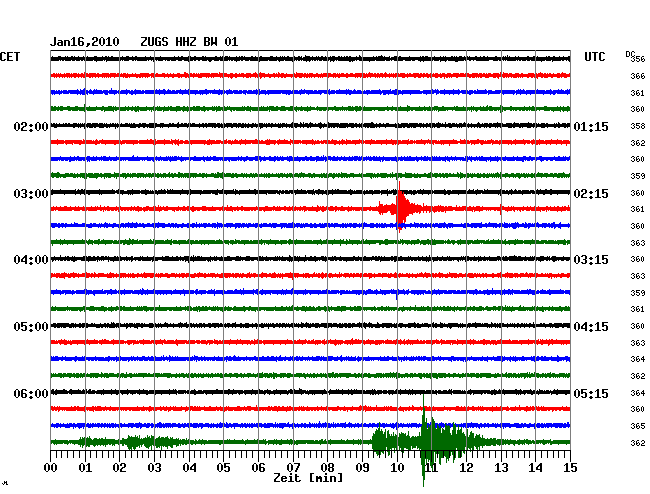Select the 05:00 CET time label
650x494 pixels.
pos(31,327)
